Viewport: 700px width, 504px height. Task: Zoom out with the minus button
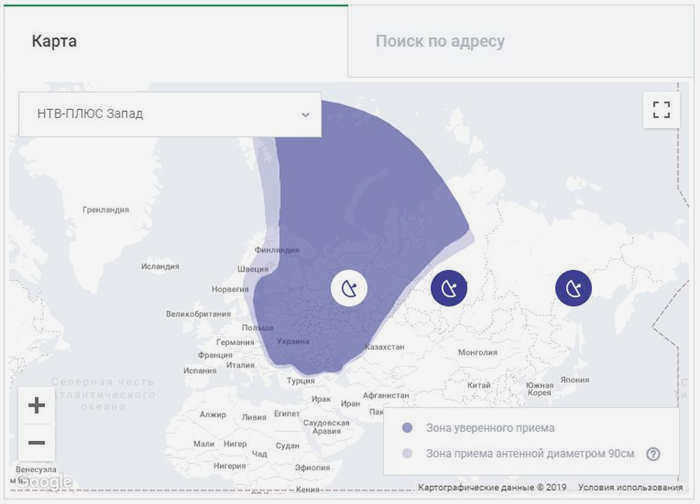point(37,442)
